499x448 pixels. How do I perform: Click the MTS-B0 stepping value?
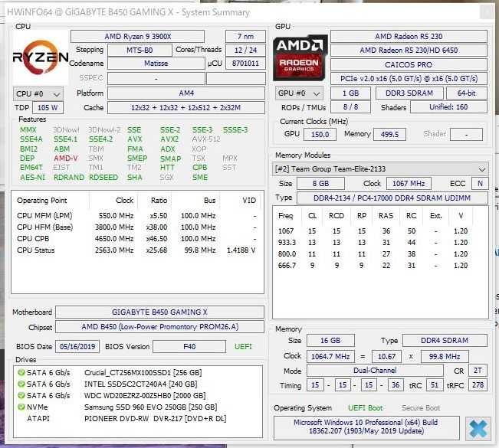[x=140, y=51]
